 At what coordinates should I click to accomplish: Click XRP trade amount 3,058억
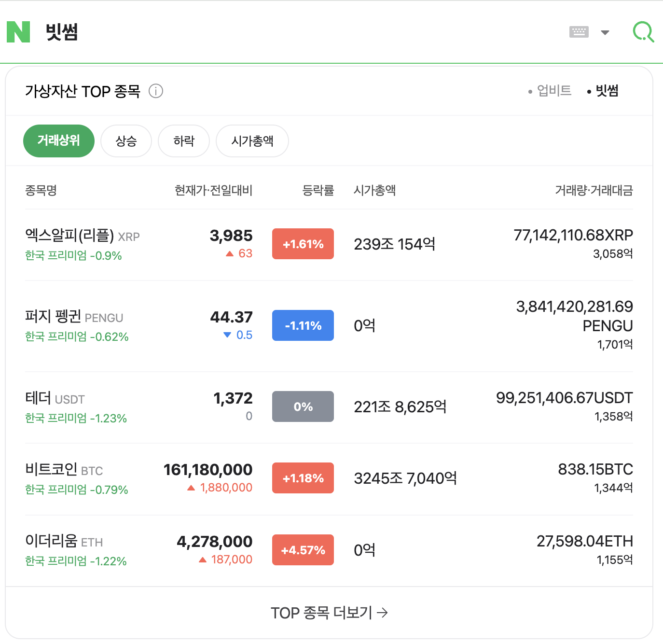(x=613, y=253)
